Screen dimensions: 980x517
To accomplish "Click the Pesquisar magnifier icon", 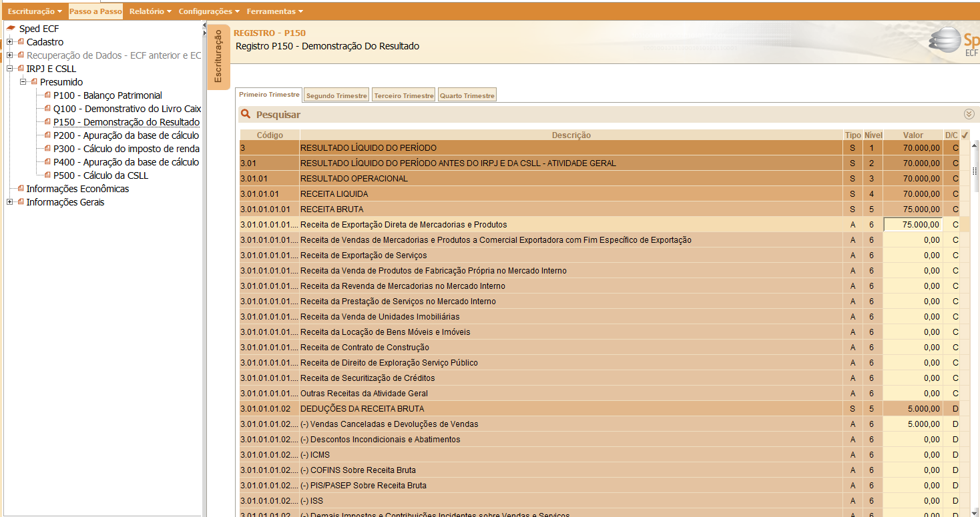I will (x=246, y=114).
